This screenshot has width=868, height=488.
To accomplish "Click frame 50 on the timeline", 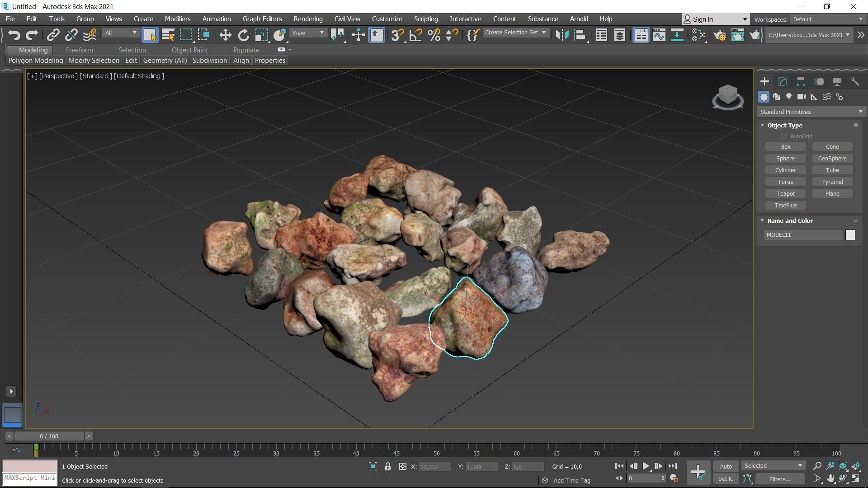I will [436, 451].
